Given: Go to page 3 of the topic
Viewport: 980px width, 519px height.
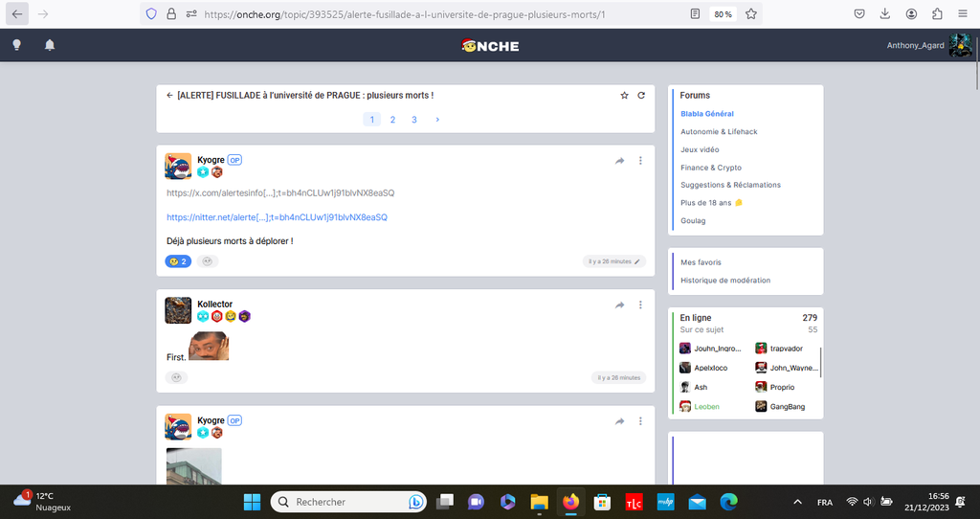Looking at the screenshot, I should click(414, 120).
